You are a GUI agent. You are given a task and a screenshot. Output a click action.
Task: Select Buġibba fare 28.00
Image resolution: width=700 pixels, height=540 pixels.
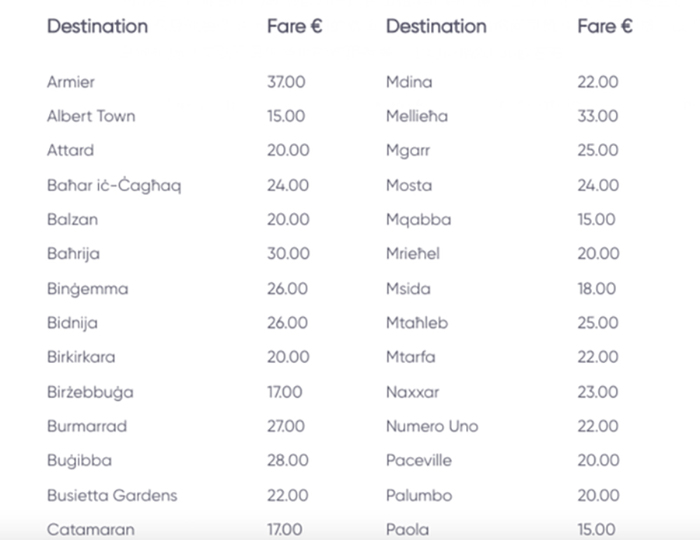click(x=288, y=460)
